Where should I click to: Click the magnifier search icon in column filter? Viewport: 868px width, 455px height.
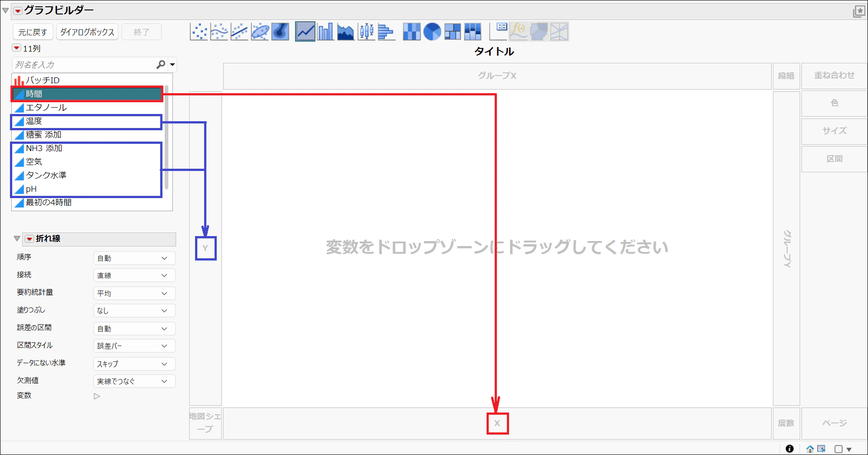161,65
